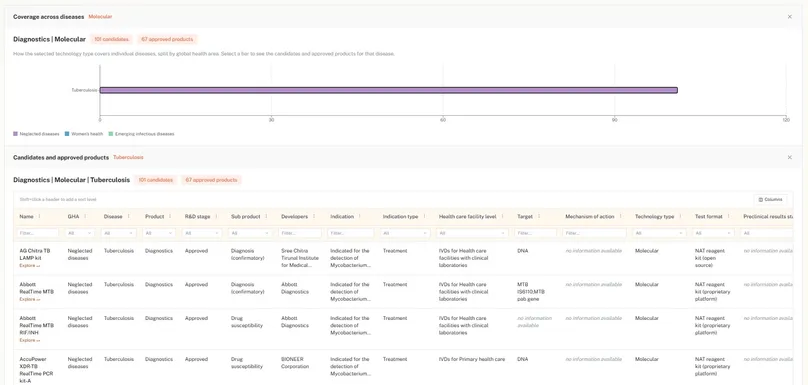Expand Health care facility level filter dropdown
Image resolution: width=808 pixels, height=385 pixels.
(x=472, y=233)
